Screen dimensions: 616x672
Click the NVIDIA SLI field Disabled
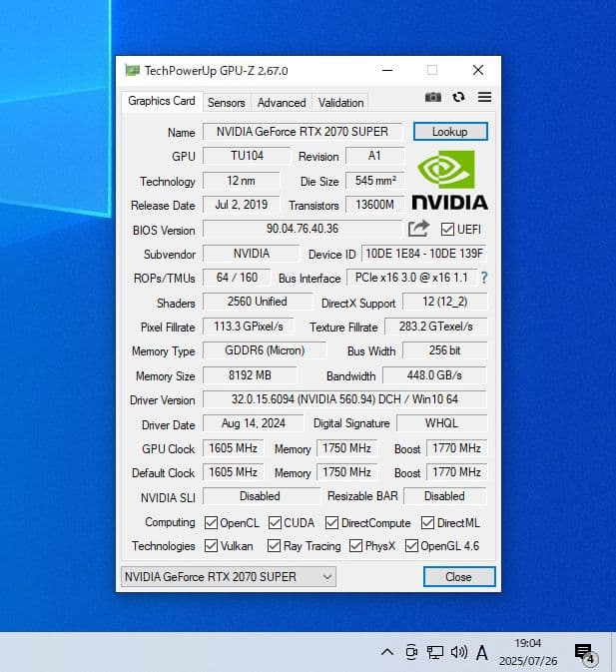(x=261, y=496)
